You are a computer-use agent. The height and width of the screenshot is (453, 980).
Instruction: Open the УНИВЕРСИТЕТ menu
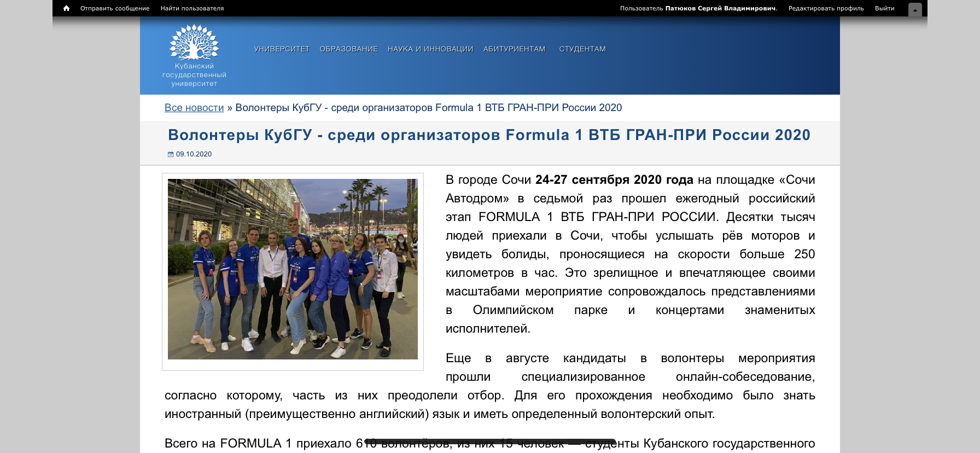[x=282, y=49]
